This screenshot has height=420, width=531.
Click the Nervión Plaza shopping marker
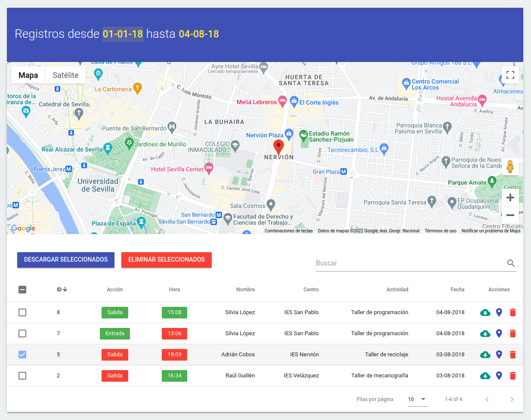click(289, 134)
